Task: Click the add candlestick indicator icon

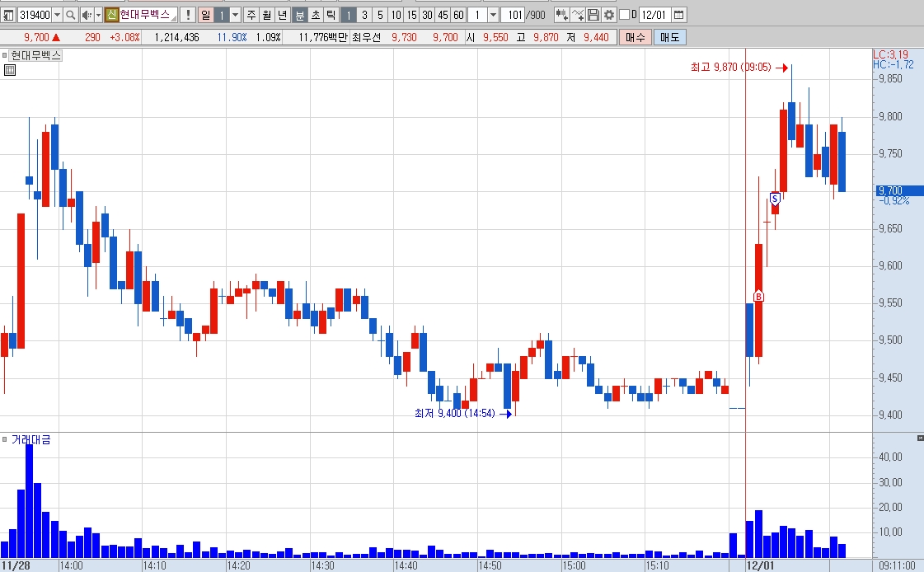Action: 562,15
